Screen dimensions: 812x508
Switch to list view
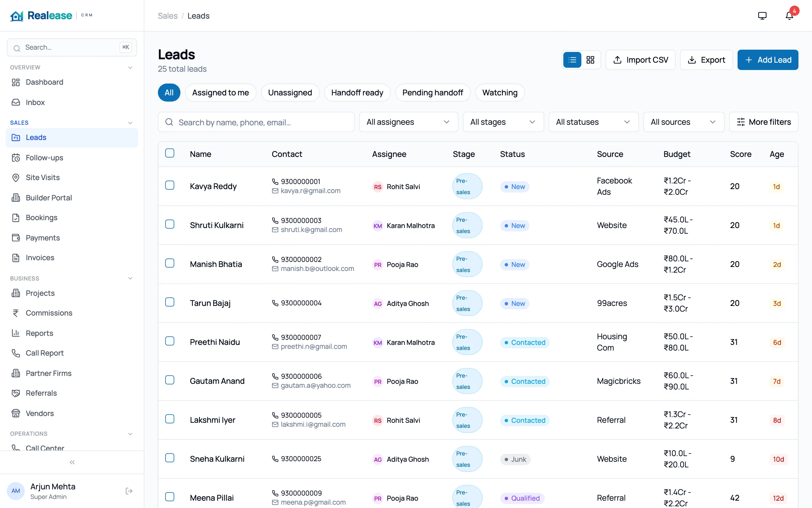pos(572,60)
